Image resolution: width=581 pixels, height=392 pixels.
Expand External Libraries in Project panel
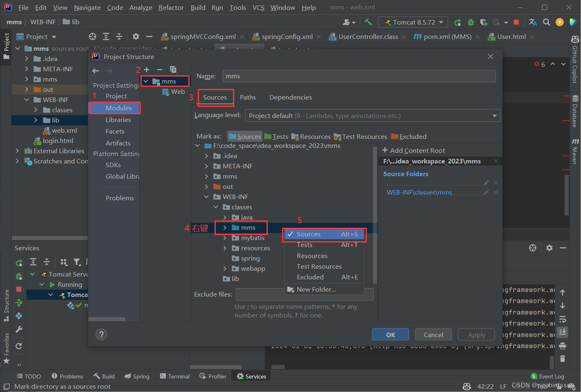[17, 151]
